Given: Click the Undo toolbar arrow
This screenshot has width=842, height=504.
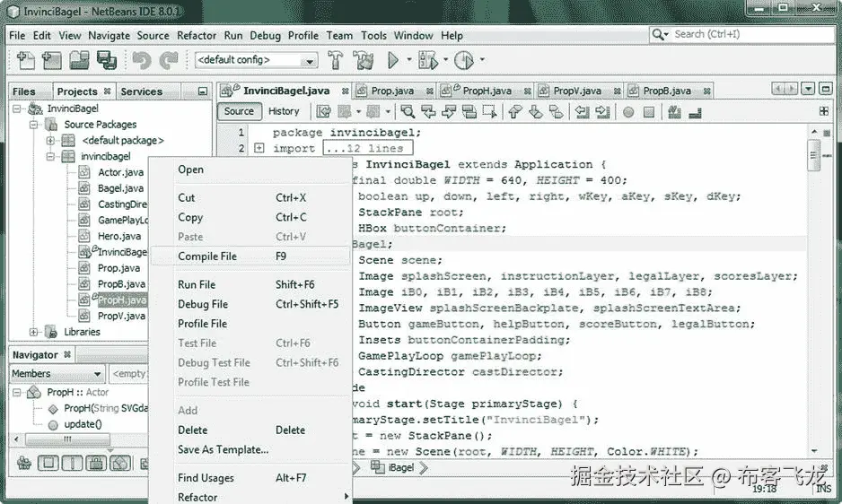Looking at the screenshot, I should 142,60.
